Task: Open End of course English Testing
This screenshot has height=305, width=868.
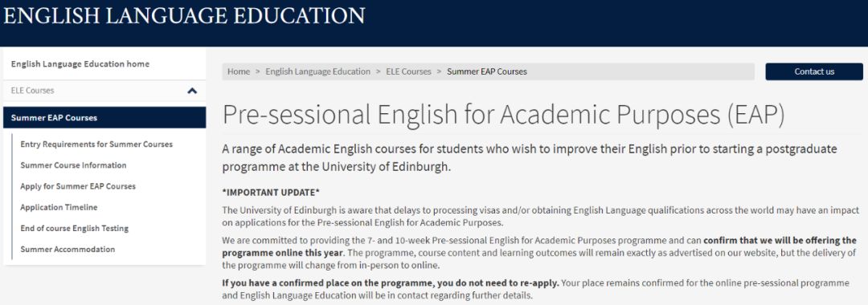Action: 74,228
